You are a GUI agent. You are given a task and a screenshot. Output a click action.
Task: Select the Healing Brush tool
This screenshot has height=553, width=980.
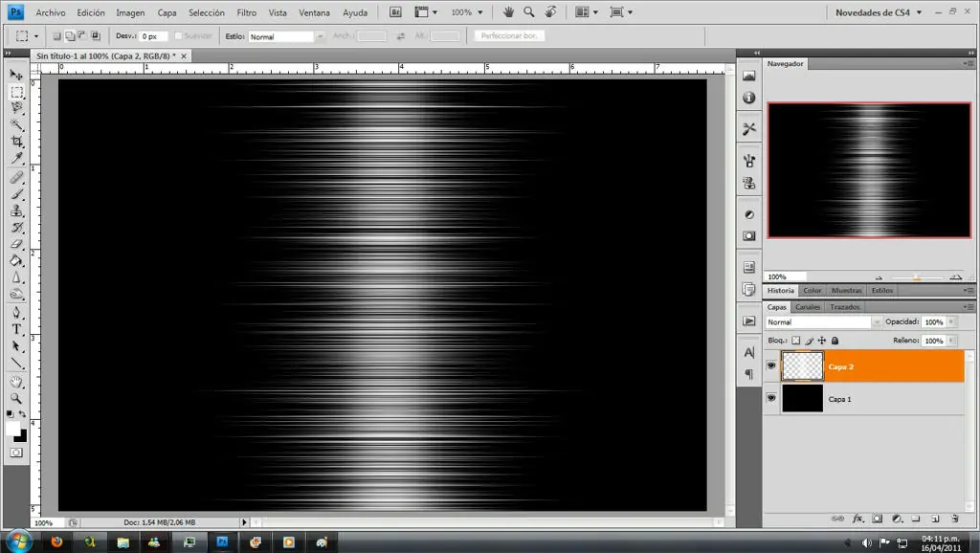(16, 177)
